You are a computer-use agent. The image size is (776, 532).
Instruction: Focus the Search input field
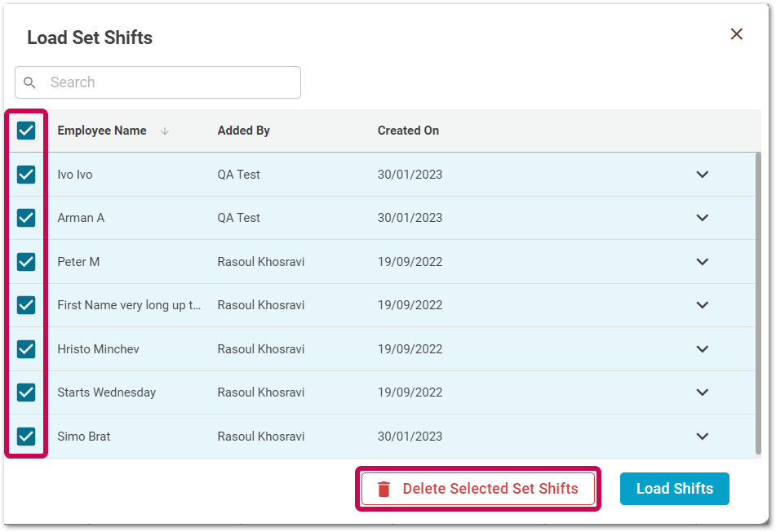[171, 82]
